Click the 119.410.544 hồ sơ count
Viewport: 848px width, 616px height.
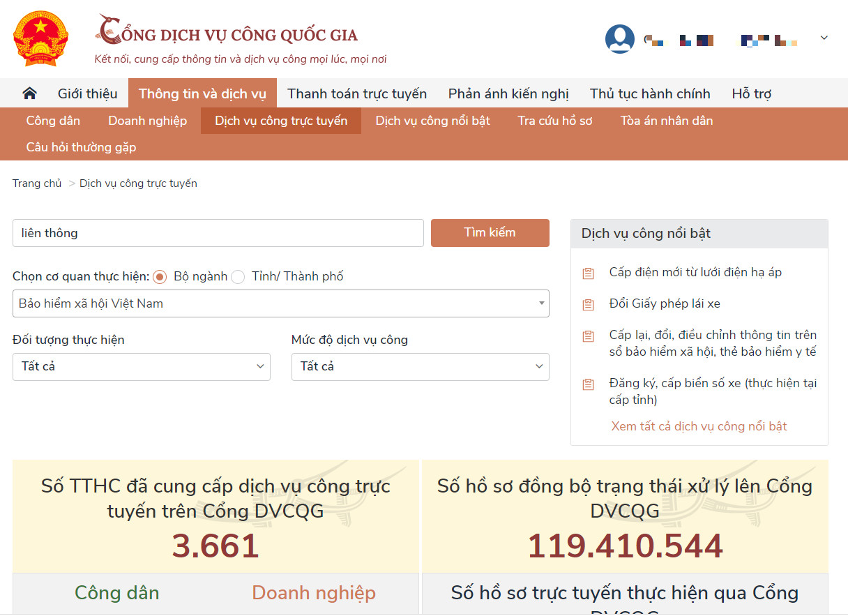625,546
